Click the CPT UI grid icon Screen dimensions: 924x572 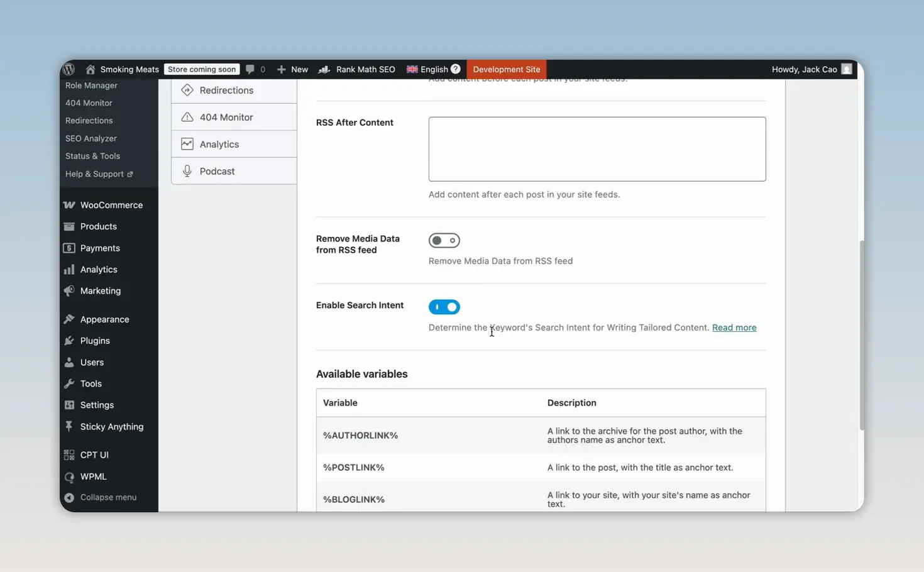click(x=69, y=454)
